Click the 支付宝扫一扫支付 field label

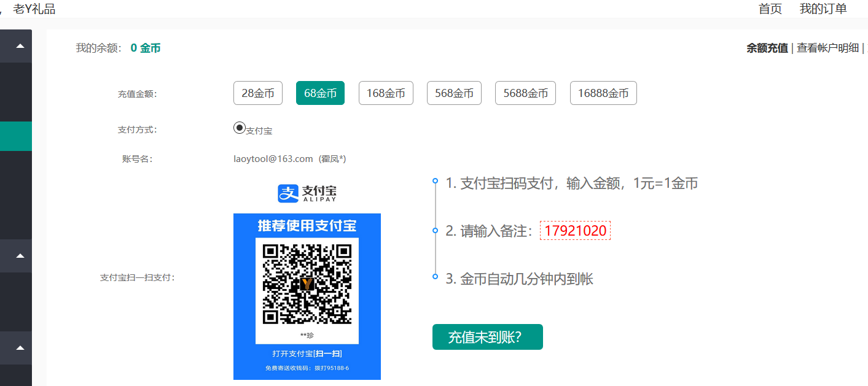pos(138,278)
